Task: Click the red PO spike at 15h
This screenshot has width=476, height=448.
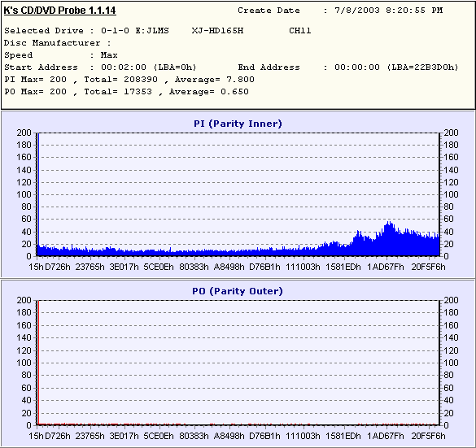Action: pyautogui.click(x=38, y=363)
